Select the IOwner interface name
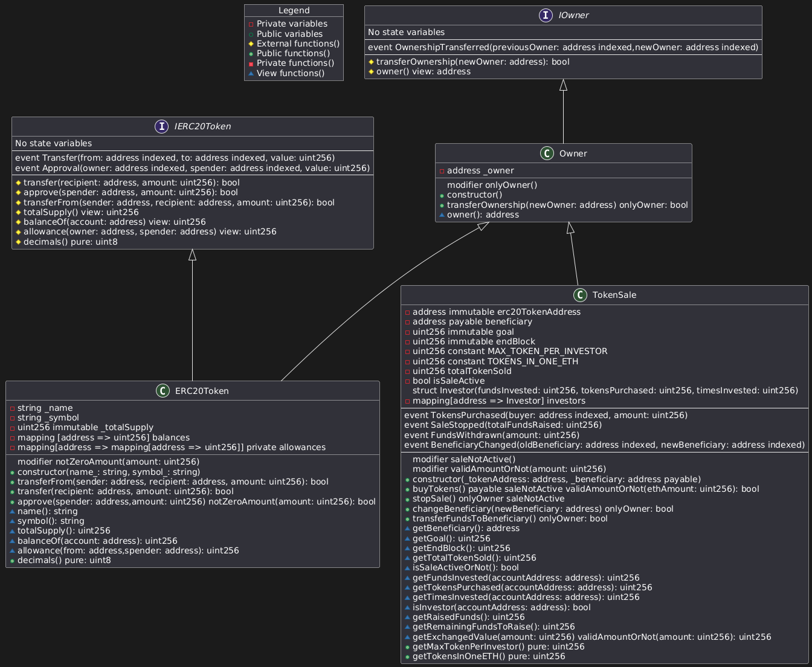 [x=573, y=16]
